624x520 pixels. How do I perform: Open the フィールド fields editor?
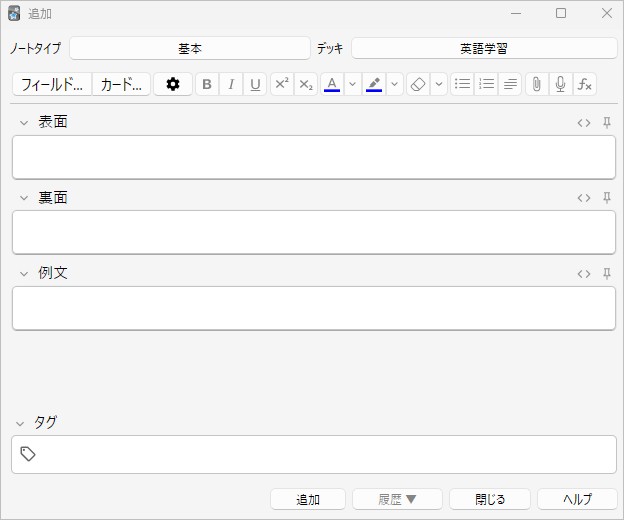(52, 85)
